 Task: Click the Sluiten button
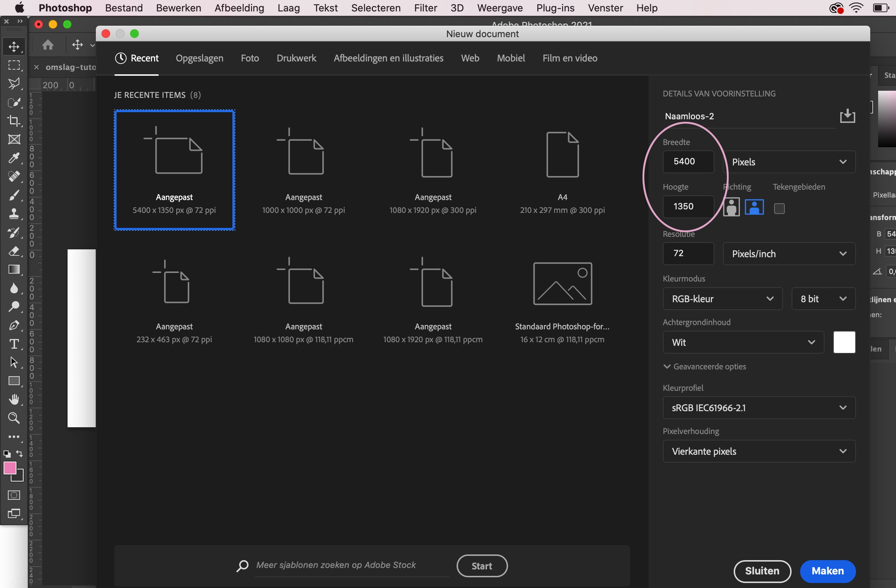coord(762,571)
